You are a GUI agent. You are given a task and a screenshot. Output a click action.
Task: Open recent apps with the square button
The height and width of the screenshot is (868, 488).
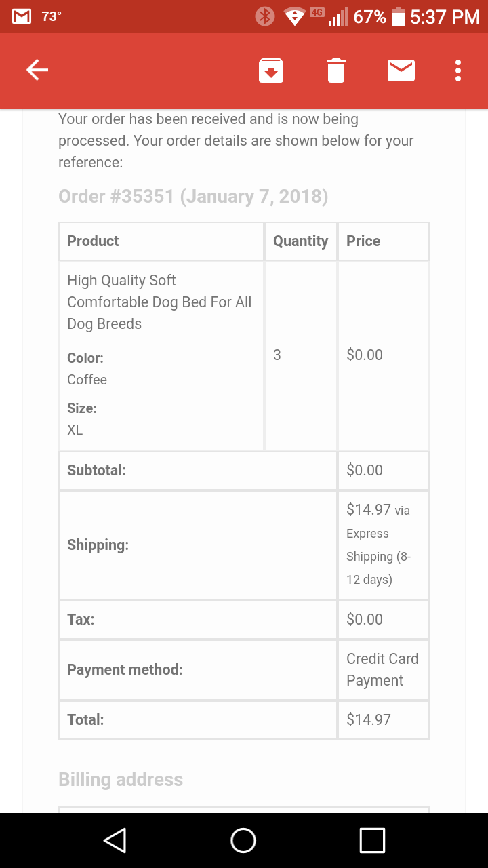coord(372,840)
